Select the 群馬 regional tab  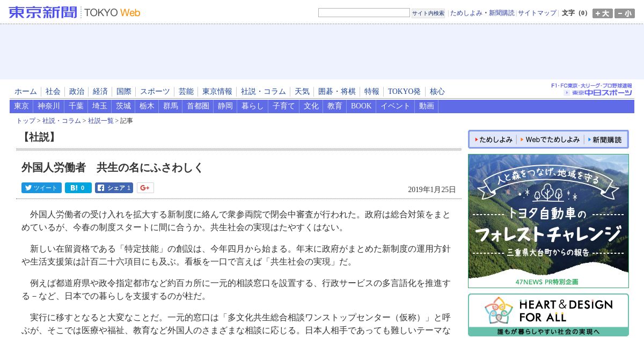(171, 106)
